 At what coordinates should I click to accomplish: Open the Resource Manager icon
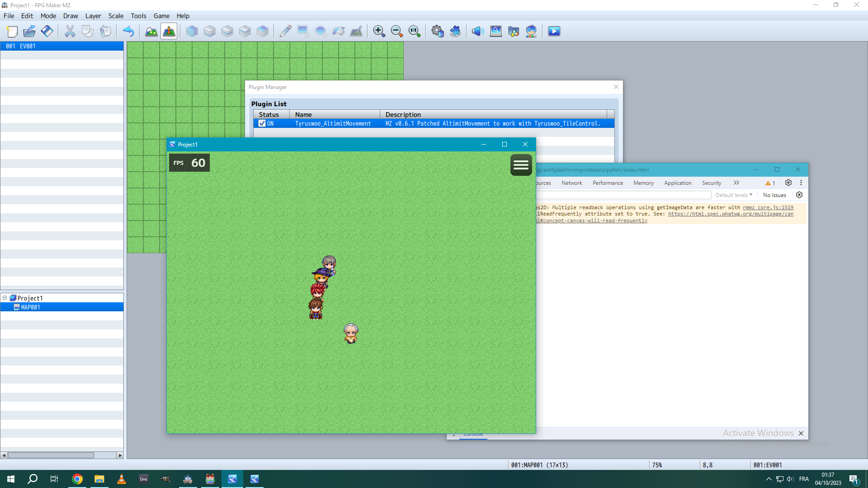click(514, 31)
